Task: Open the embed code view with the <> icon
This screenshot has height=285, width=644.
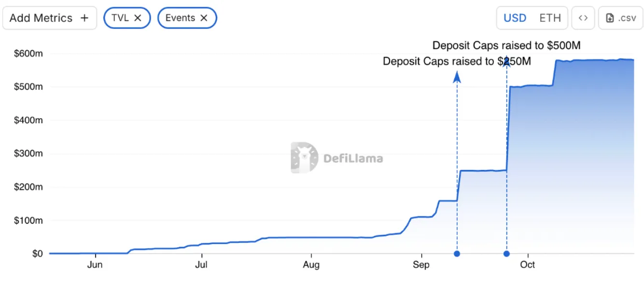Action: pos(583,18)
